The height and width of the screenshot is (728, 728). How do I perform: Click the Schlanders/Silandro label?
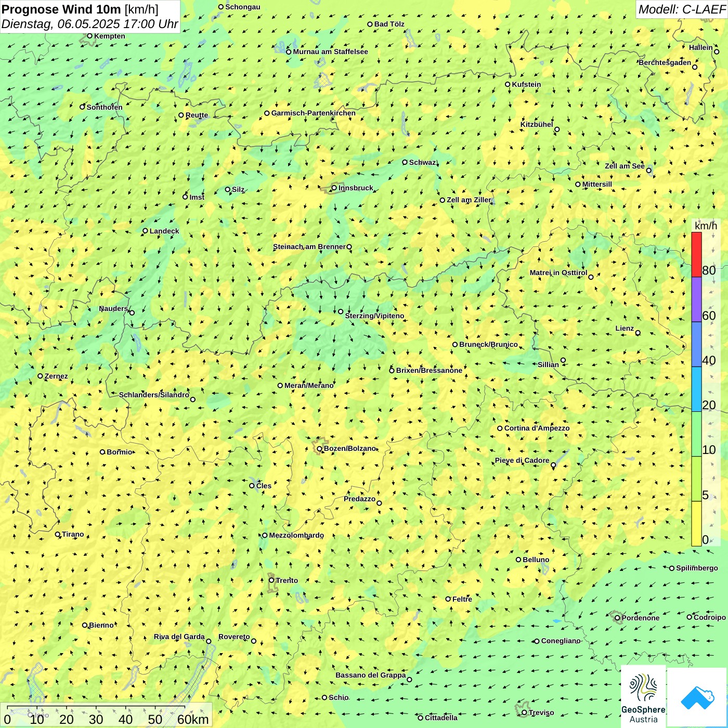click(x=154, y=395)
